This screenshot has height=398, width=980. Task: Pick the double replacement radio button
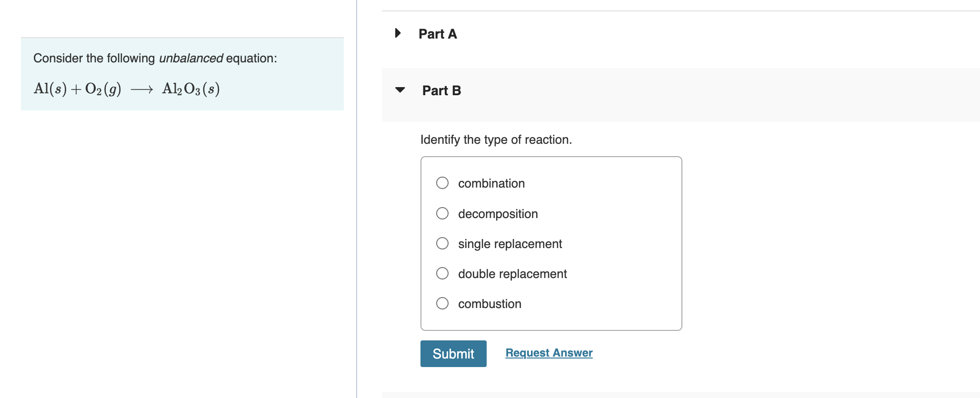point(442,273)
